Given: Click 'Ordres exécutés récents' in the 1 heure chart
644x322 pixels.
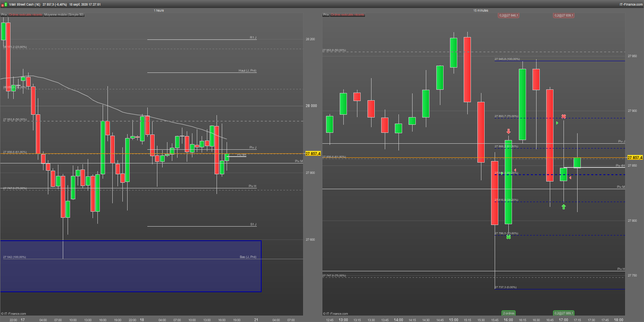Looking at the screenshot, I should tap(25, 15).
